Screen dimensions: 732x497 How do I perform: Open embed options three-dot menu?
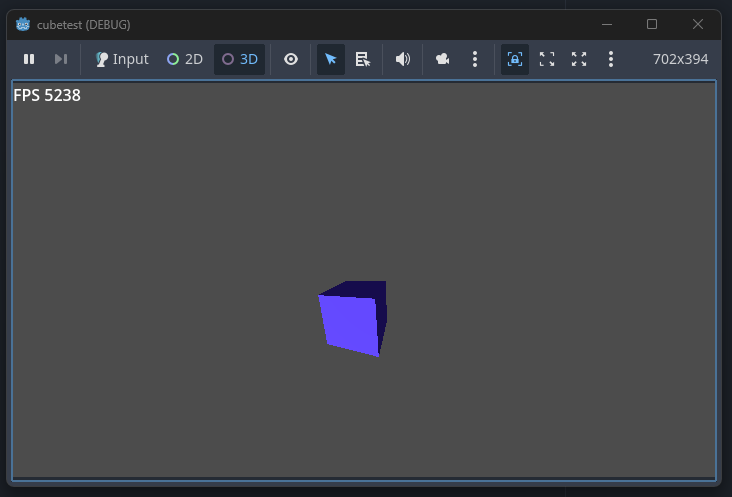tap(611, 59)
